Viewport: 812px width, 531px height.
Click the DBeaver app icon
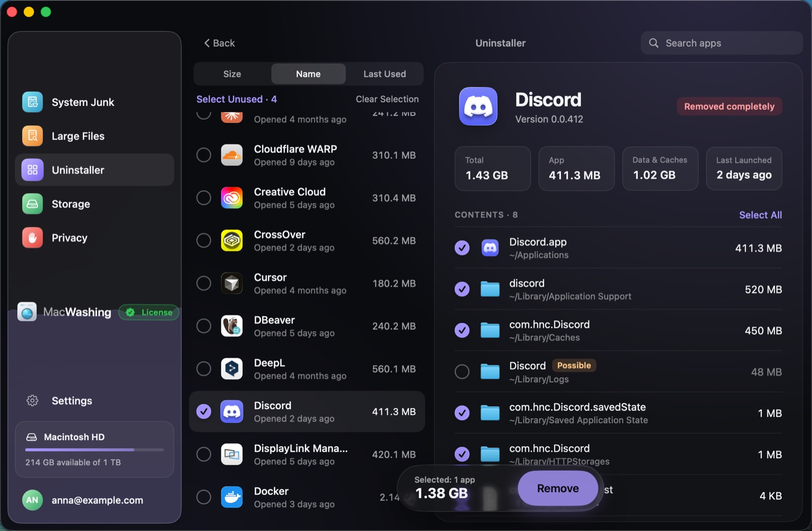point(232,326)
